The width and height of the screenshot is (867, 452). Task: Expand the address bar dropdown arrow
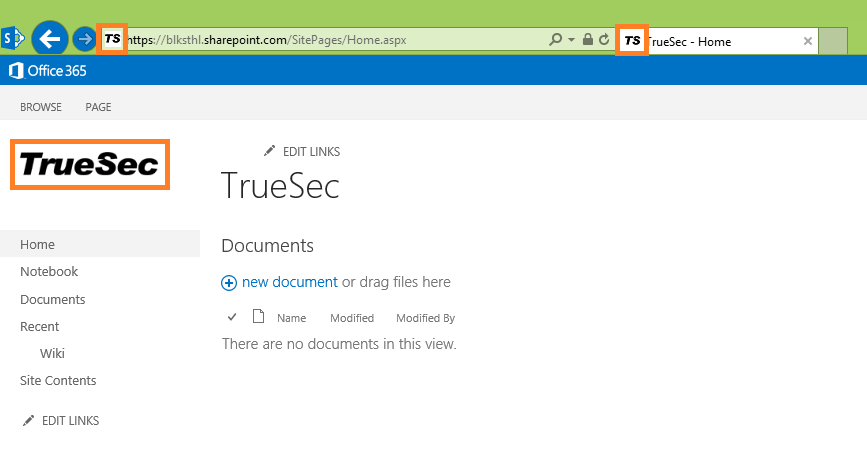[x=571, y=40]
